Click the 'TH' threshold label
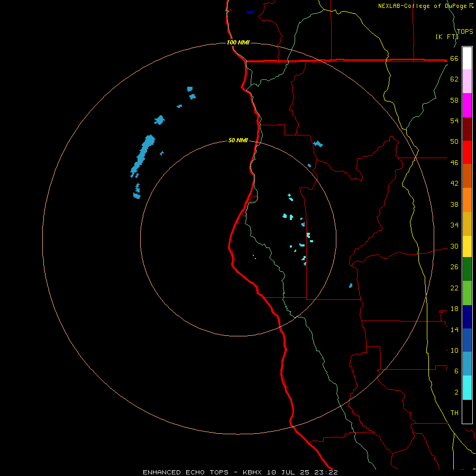476x476 pixels. pyautogui.click(x=454, y=413)
